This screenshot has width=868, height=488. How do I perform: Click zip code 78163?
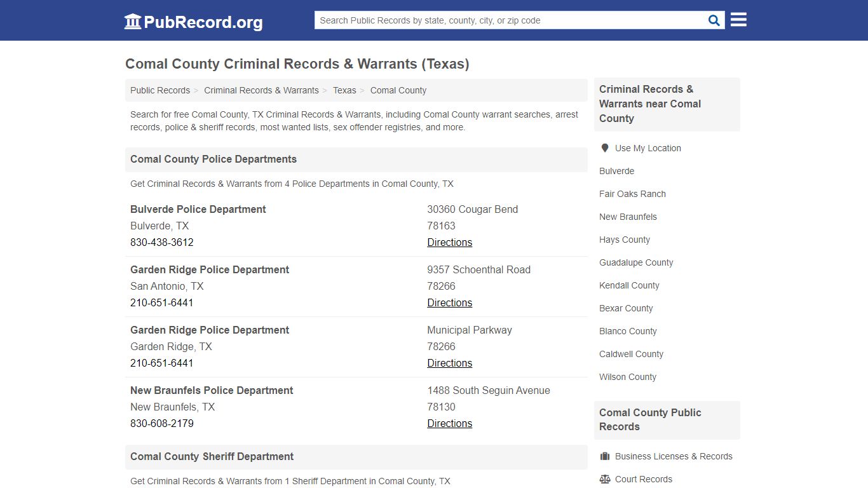[441, 226]
